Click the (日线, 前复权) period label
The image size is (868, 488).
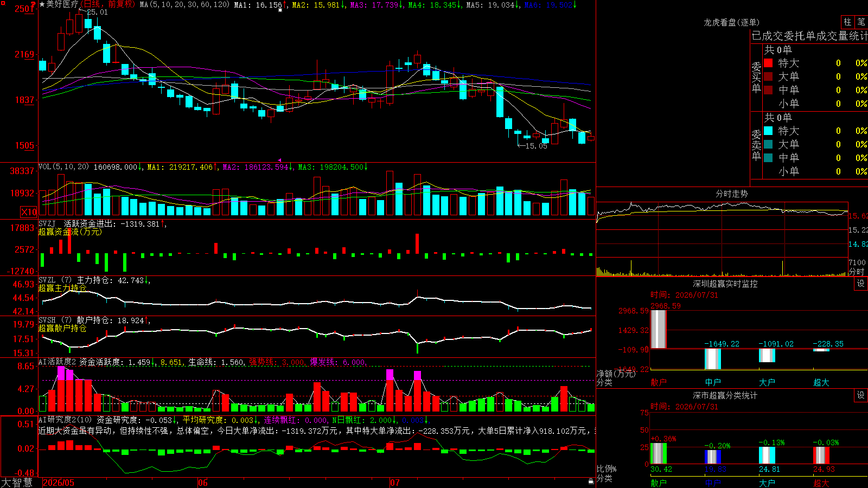tap(107, 4)
